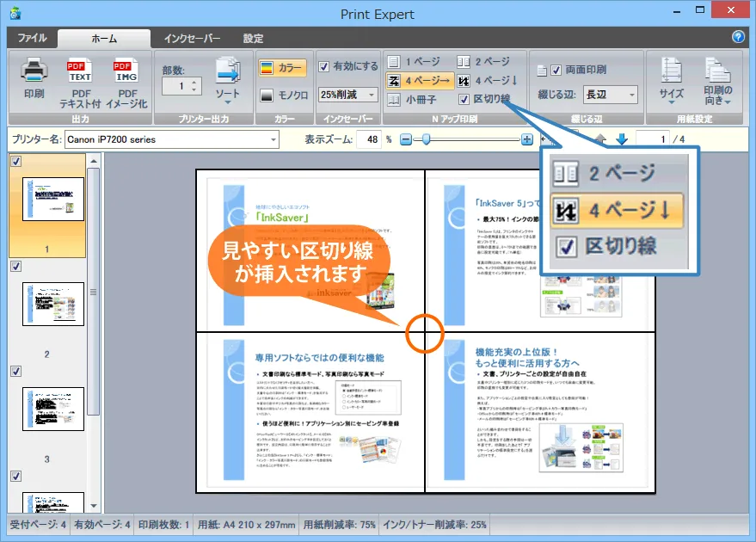Uncheck page 3 thumbnail checkbox

coord(15,372)
